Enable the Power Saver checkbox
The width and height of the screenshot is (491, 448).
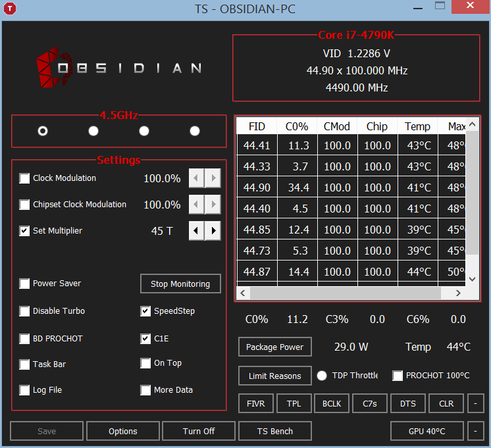[25, 284]
